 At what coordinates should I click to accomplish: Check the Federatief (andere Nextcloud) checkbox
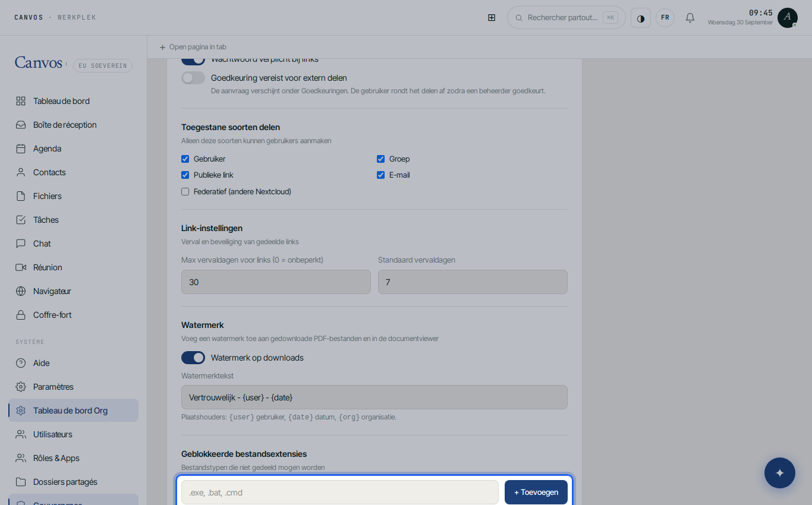[x=185, y=192]
